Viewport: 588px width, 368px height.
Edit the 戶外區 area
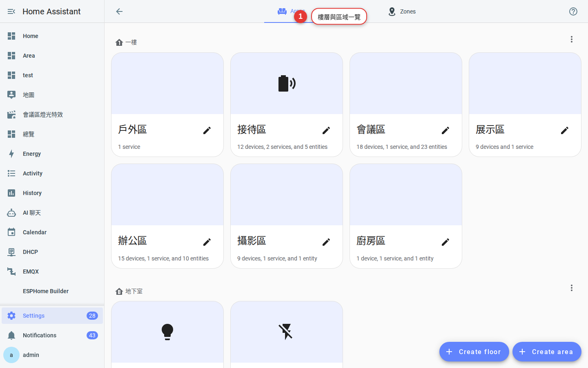coord(207,130)
